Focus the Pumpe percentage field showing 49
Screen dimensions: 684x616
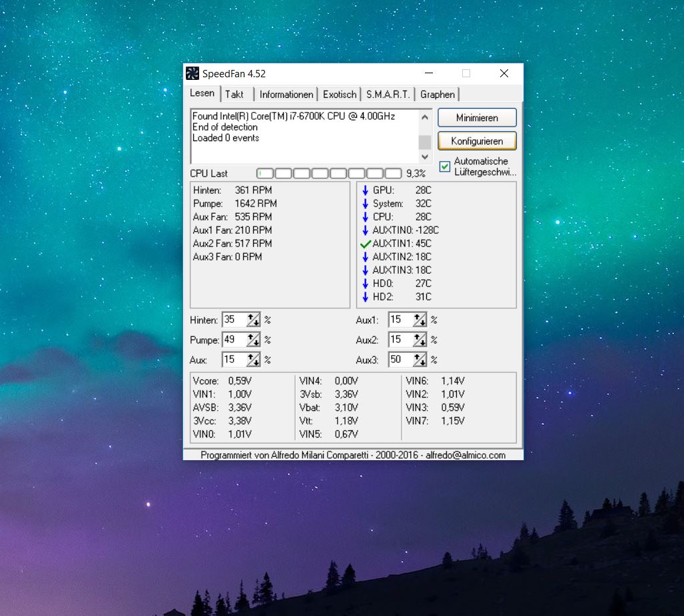(234, 340)
